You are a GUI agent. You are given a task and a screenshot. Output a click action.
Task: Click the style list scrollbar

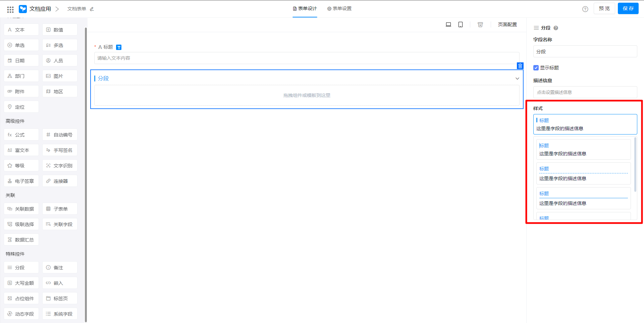(x=635, y=164)
